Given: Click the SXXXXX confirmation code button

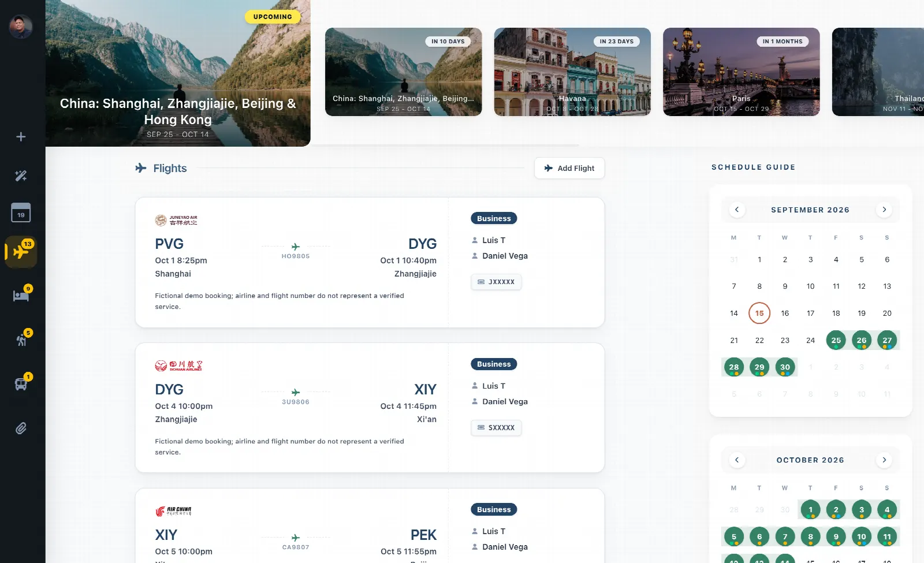Looking at the screenshot, I should coord(496,428).
